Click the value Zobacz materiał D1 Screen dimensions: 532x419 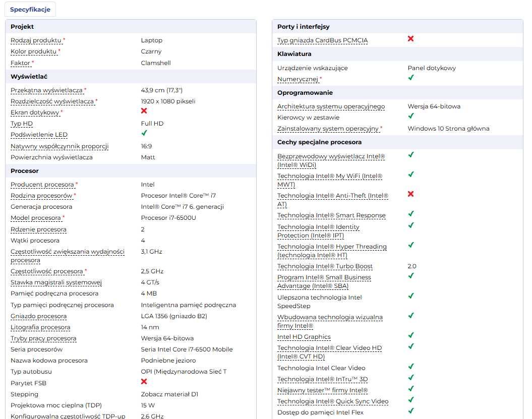pyautogui.click(x=169, y=394)
